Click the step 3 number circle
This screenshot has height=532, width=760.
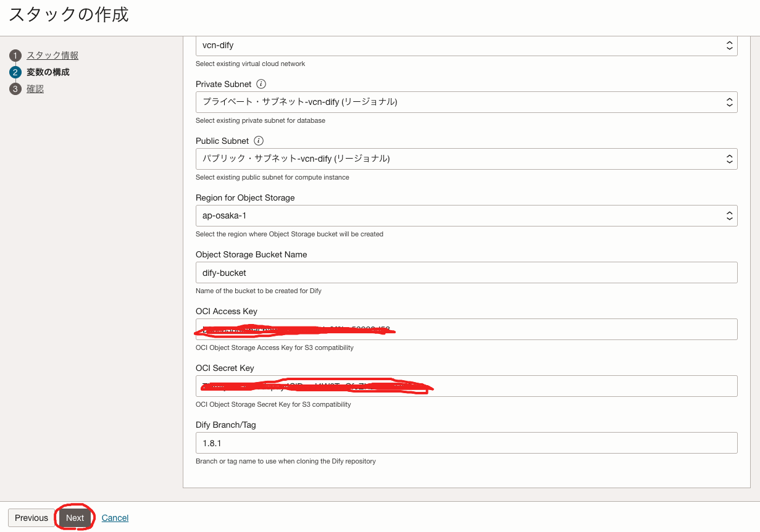(15, 89)
